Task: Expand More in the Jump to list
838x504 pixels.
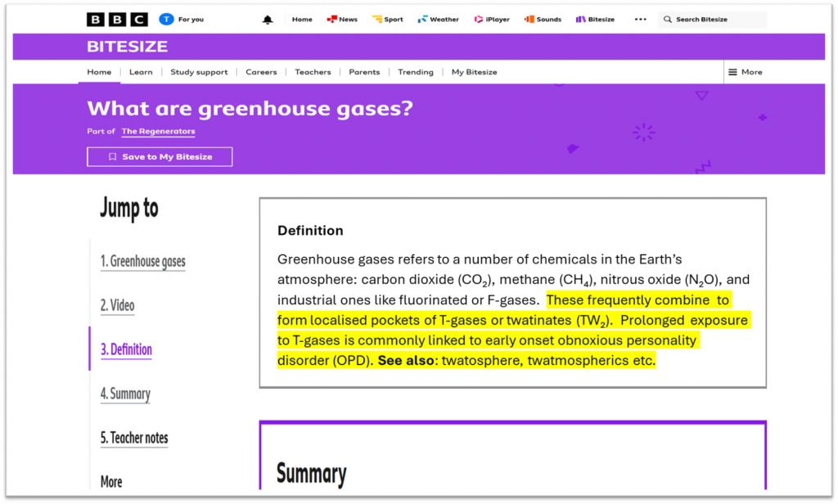Action: tap(111, 482)
